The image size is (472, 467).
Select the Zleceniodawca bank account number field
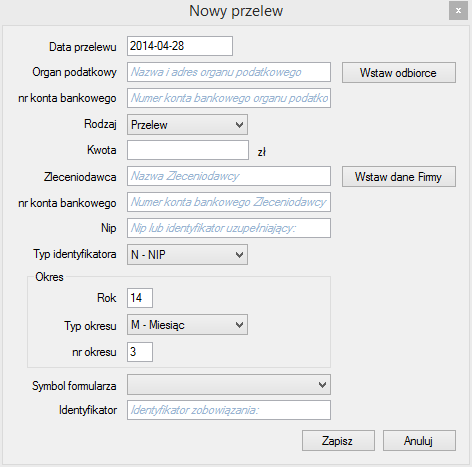[229, 202]
